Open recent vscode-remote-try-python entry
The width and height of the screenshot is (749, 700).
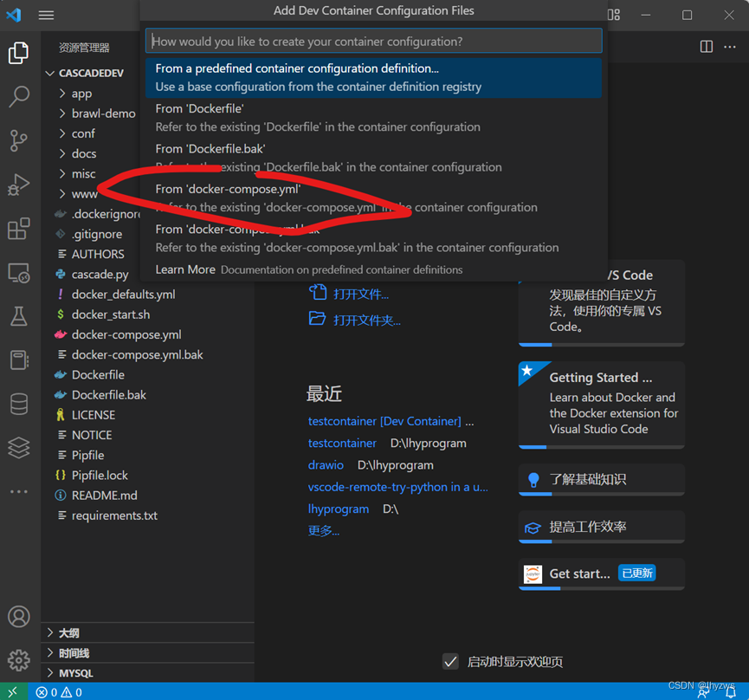click(398, 487)
